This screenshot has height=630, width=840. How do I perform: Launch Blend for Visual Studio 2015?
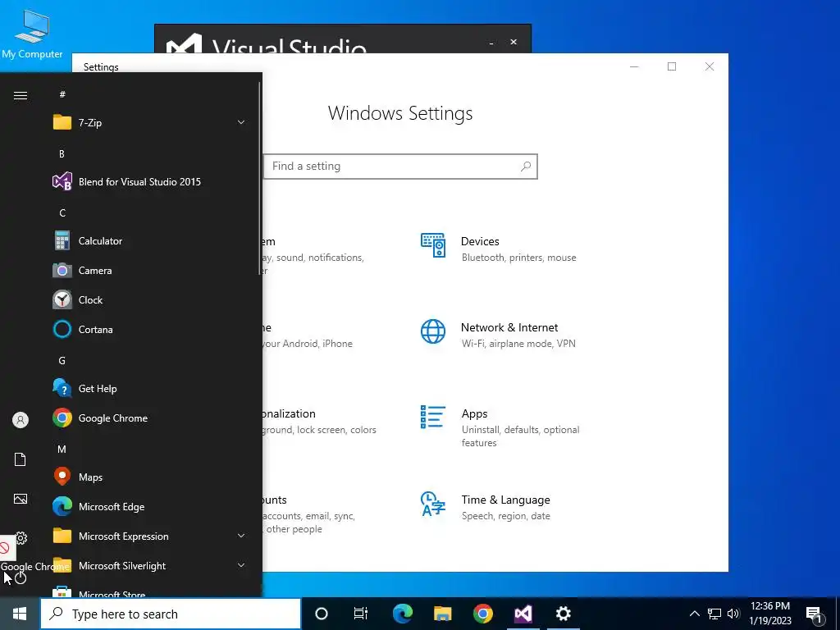click(149, 181)
